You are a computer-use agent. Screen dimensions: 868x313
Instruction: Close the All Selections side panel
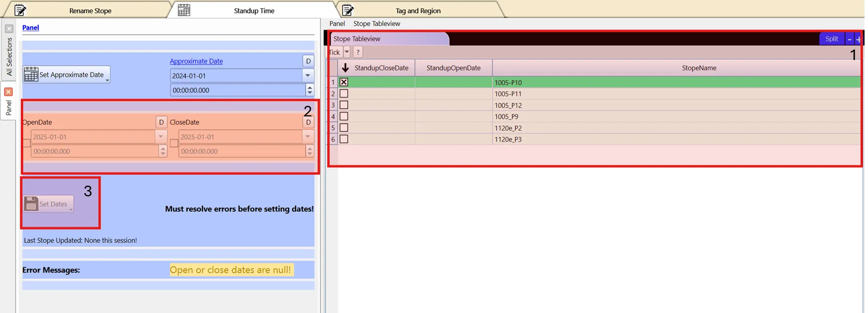coord(9,29)
